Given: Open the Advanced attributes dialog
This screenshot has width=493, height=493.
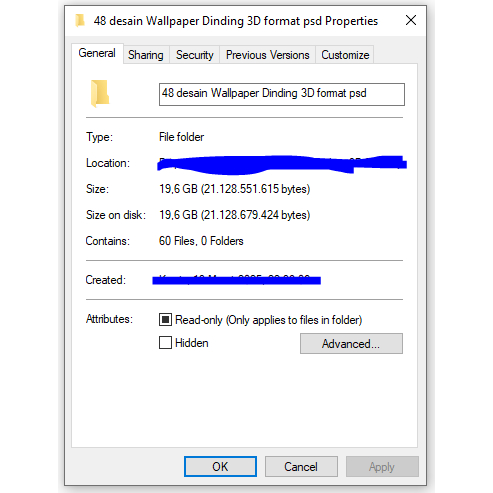Looking at the screenshot, I should (351, 343).
